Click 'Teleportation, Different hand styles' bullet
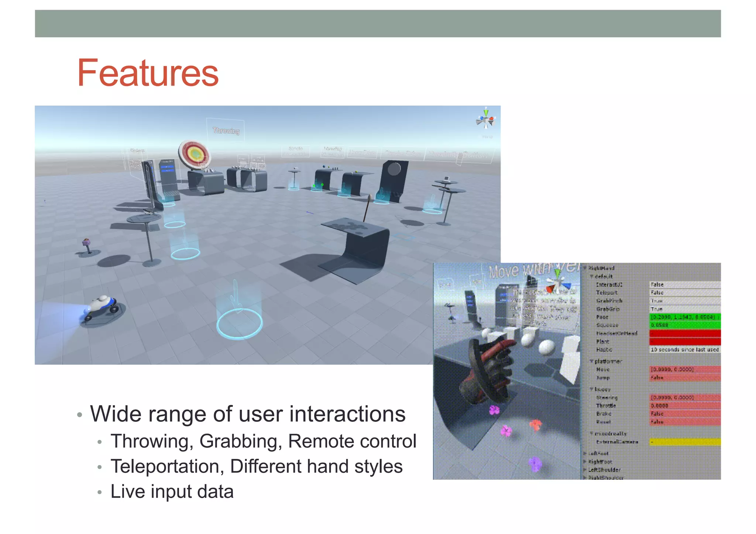 pyautogui.click(x=257, y=466)
